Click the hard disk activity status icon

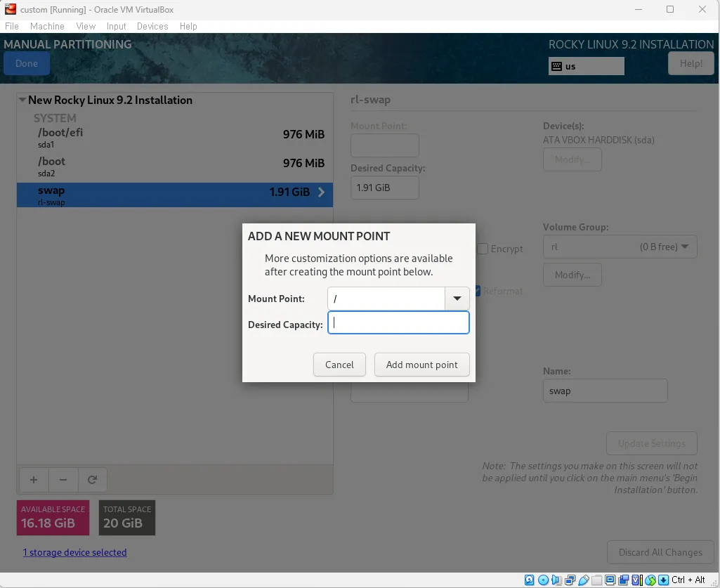[530, 580]
